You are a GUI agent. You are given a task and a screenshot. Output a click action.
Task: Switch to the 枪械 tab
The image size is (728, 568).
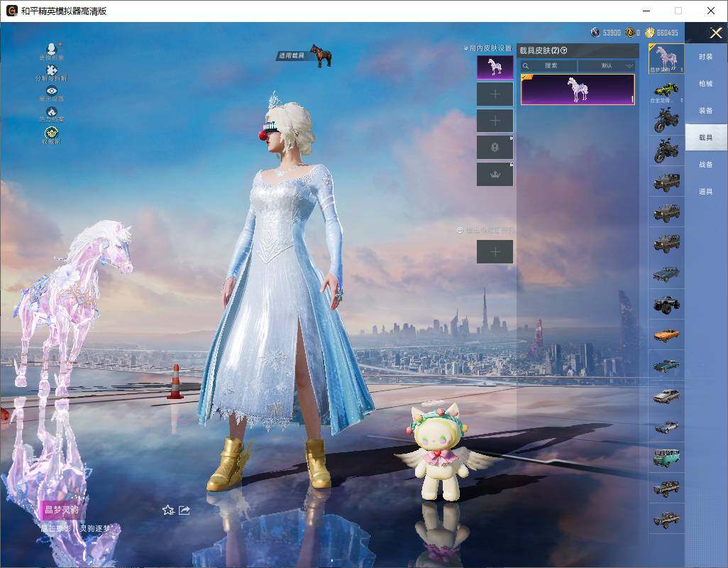(706, 84)
